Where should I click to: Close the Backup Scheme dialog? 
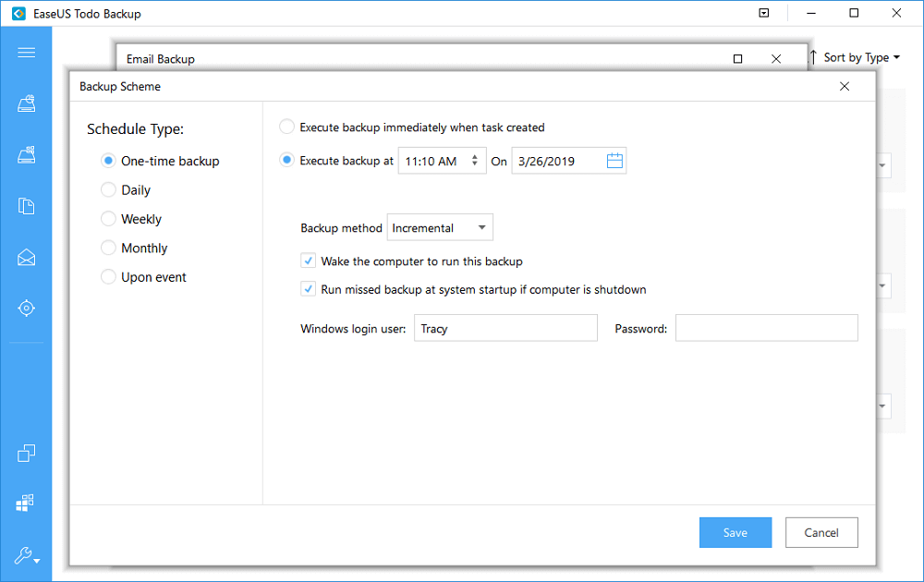click(x=845, y=87)
